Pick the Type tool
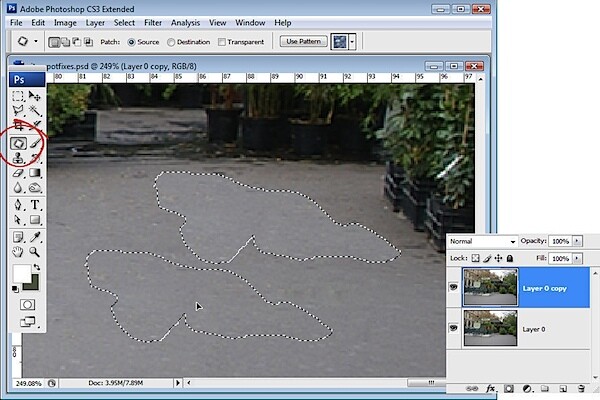Screen dimensions: 600x400 (x=35, y=205)
